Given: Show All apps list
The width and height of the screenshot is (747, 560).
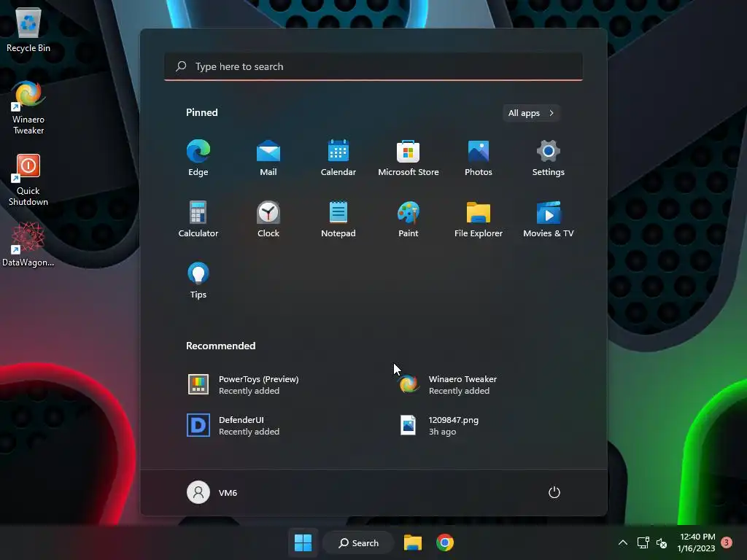Looking at the screenshot, I should [x=531, y=113].
